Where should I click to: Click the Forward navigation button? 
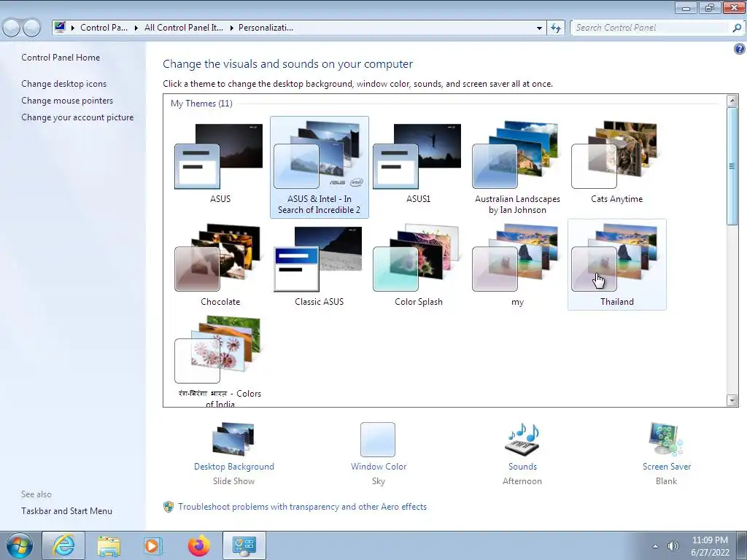tap(32, 28)
